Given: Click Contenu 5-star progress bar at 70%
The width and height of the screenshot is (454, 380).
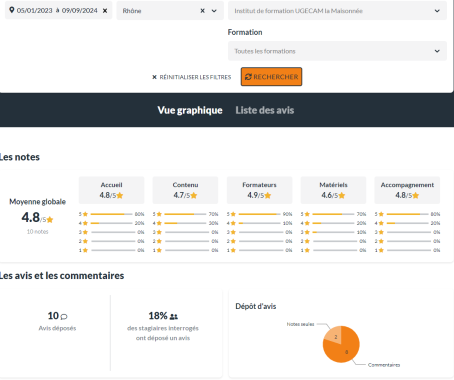Looking at the screenshot, I should (185, 214).
